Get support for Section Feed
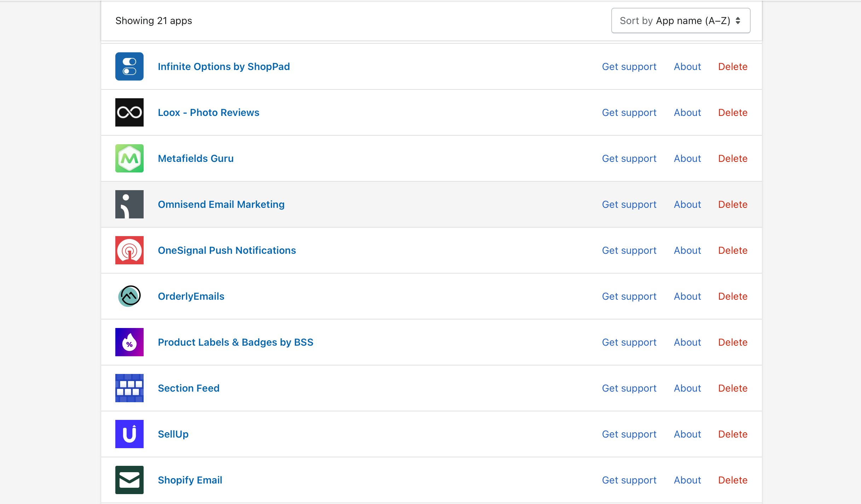 click(x=629, y=388)
